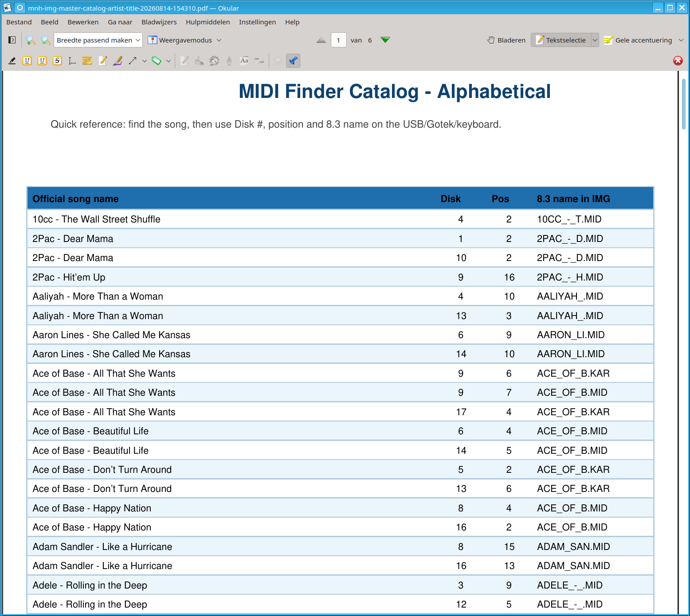The image size is (690, 616).
Task: Click the greyed annotation settings sliders icon
Action: 259,61
